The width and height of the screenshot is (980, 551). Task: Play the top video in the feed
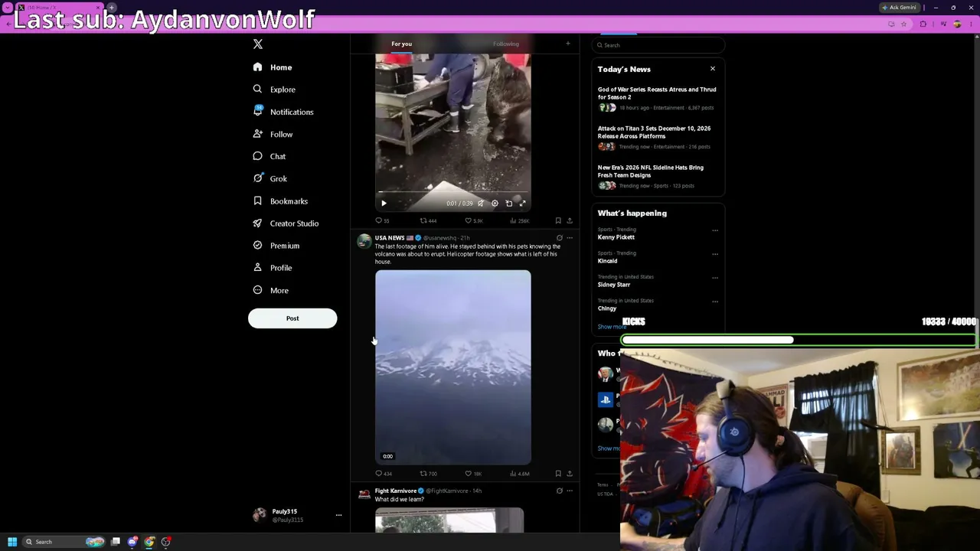tap(384, 204)
